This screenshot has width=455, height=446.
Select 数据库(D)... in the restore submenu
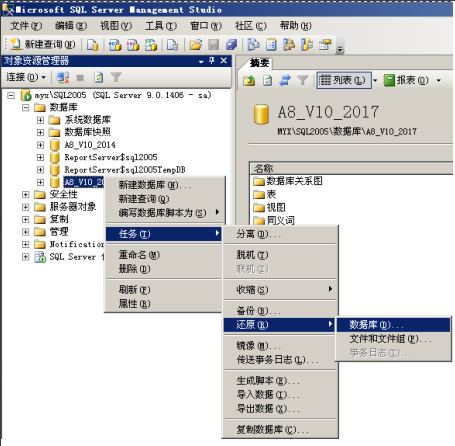[x=393, y=325]
